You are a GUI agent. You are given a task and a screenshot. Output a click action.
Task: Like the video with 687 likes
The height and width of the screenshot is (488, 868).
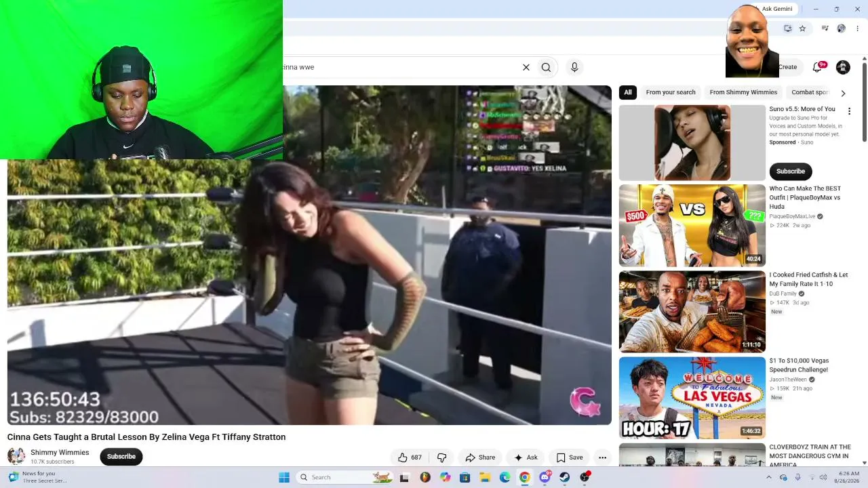410,457
